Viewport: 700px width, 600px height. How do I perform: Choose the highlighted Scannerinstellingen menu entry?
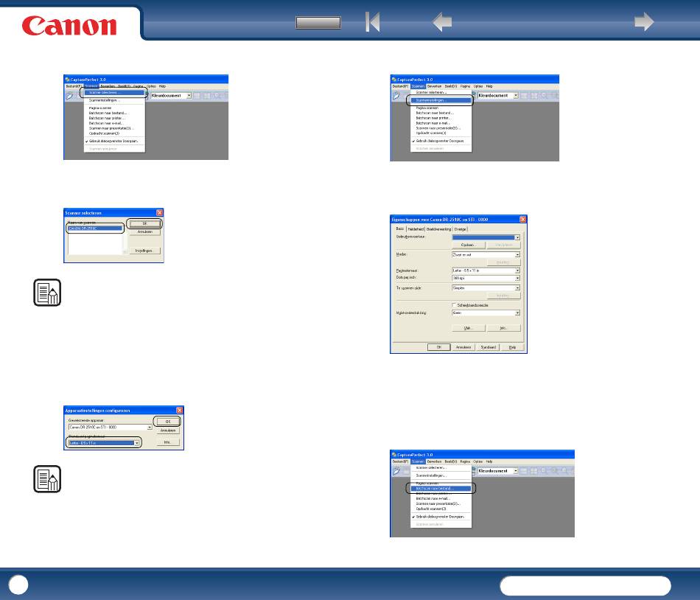coord(441,100)
